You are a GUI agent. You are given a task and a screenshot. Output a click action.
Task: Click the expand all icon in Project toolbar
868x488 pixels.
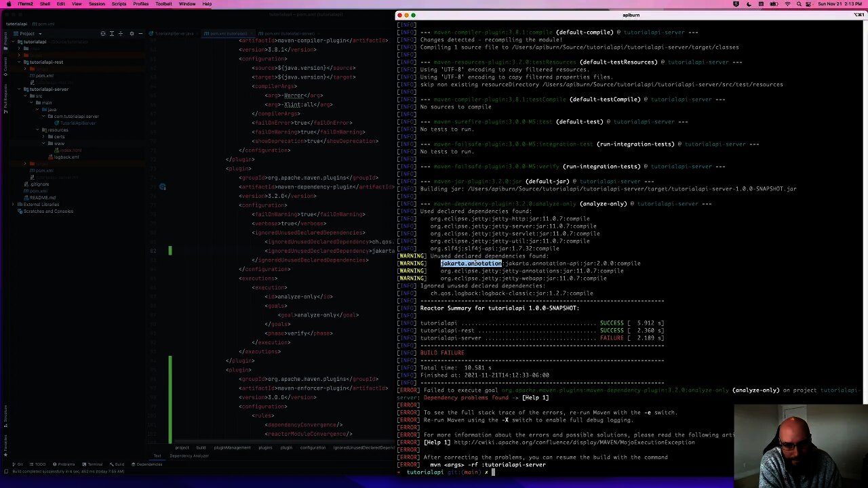[113, 33]
